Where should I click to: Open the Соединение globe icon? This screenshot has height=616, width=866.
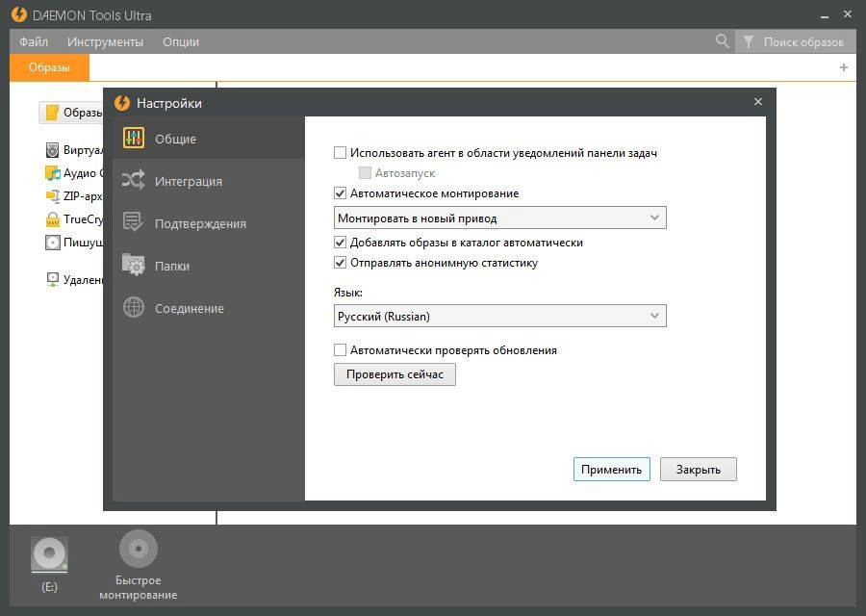click(134, 307)
